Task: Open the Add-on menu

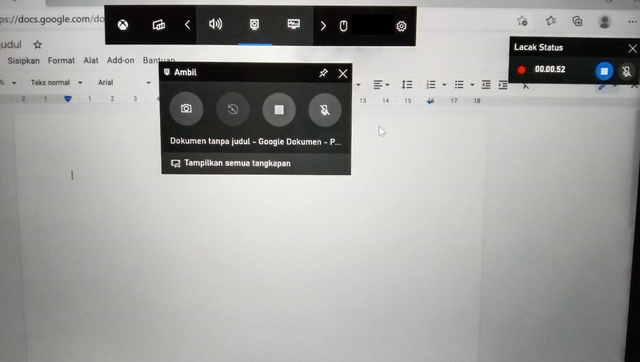Action: [120, 60]
